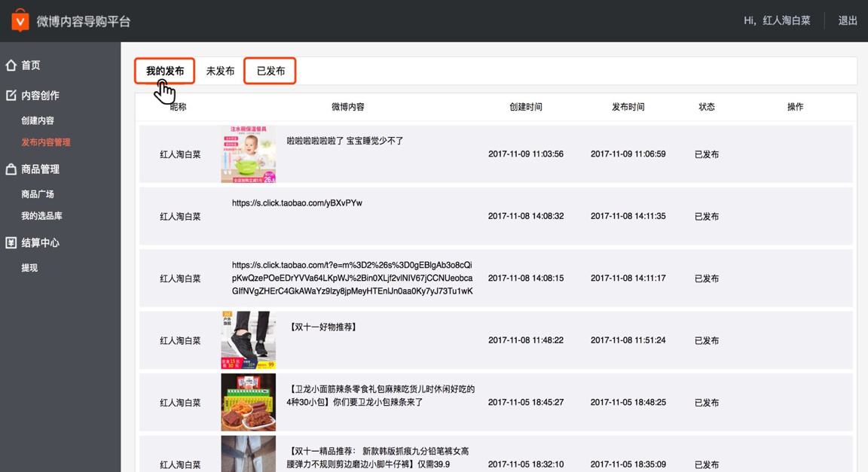
Task: Click publish time 2017-11-05 18:35:09
Action: 628,464
